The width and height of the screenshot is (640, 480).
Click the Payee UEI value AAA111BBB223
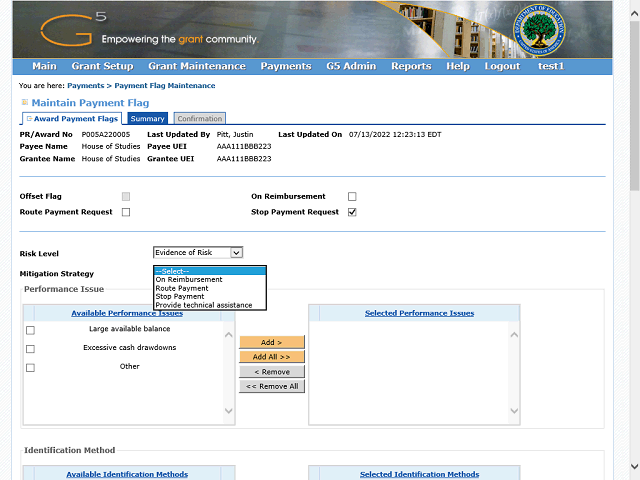[x=244, y=146]
